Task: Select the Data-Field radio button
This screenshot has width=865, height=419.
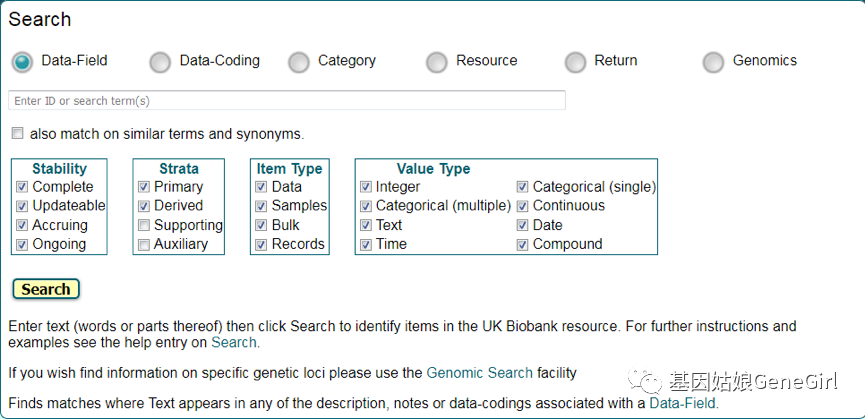Action: (22, 62)
